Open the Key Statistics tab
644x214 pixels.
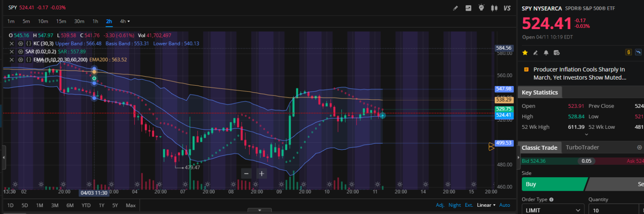(540, 92)
